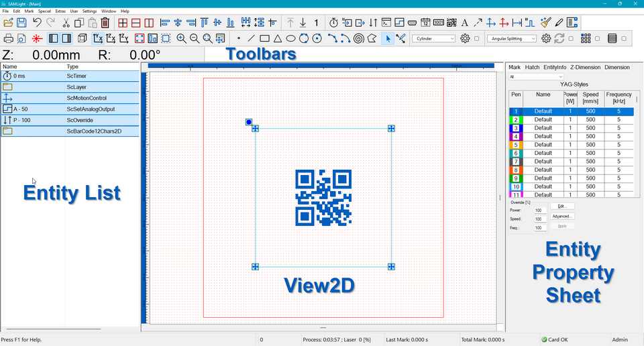Insert a QR barcode entity from toolbar
Viewport: 644px width, 346px height.
pyautogui.click(x=451, y=23)
